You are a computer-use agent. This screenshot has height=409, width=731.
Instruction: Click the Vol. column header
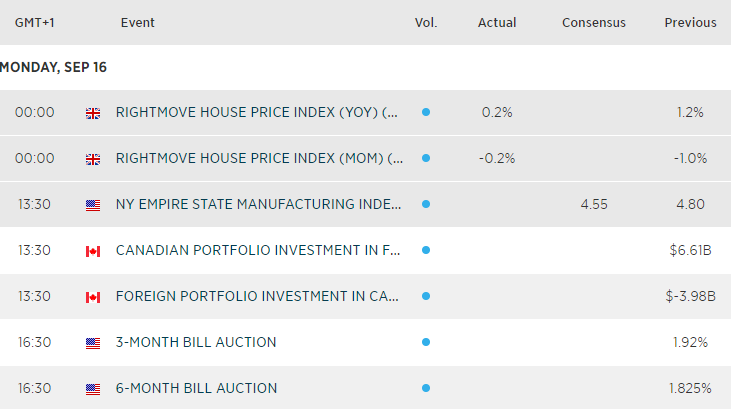pos(426,23)
